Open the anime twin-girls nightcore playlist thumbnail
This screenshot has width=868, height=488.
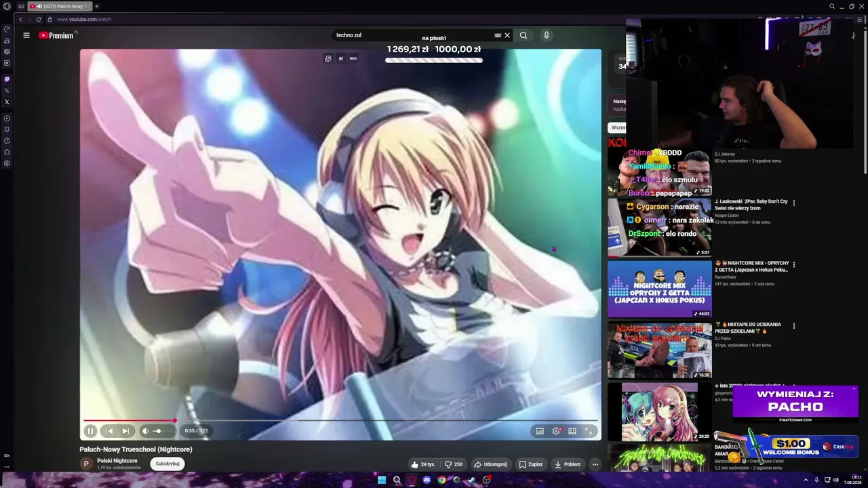[x=659, y=411]
